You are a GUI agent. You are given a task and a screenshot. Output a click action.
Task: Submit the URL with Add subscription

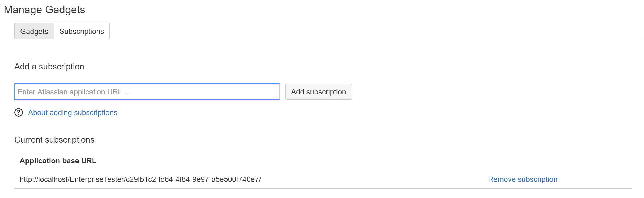click(318, 92)
